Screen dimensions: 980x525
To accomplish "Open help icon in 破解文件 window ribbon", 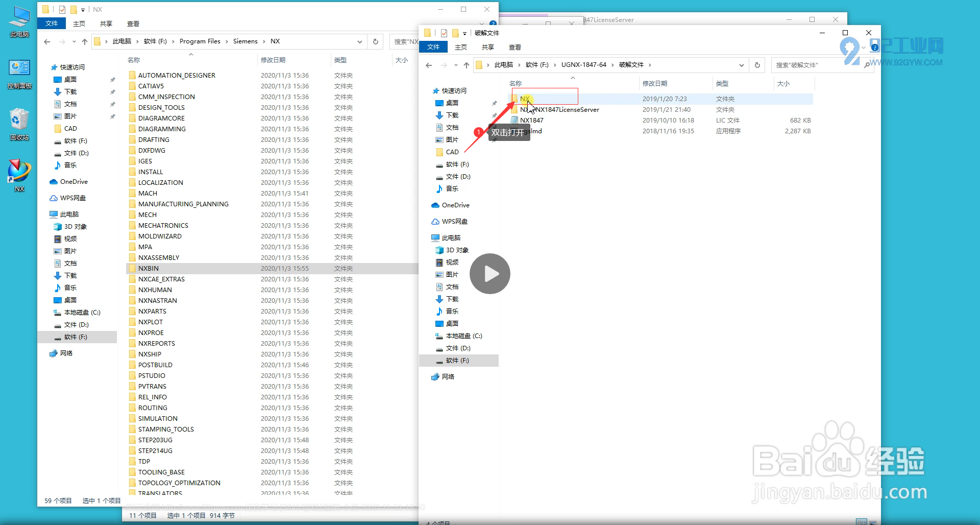I will tap(874, 47).
